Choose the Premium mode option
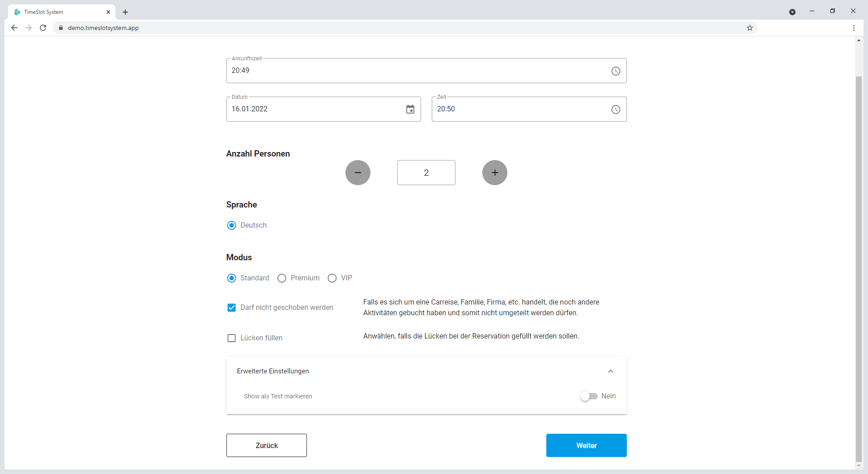This screenshot has width=868, height=474. point(282,278)
